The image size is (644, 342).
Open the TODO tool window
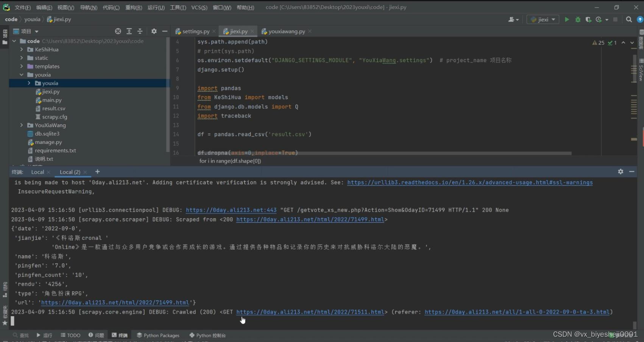tap(70, 335)
